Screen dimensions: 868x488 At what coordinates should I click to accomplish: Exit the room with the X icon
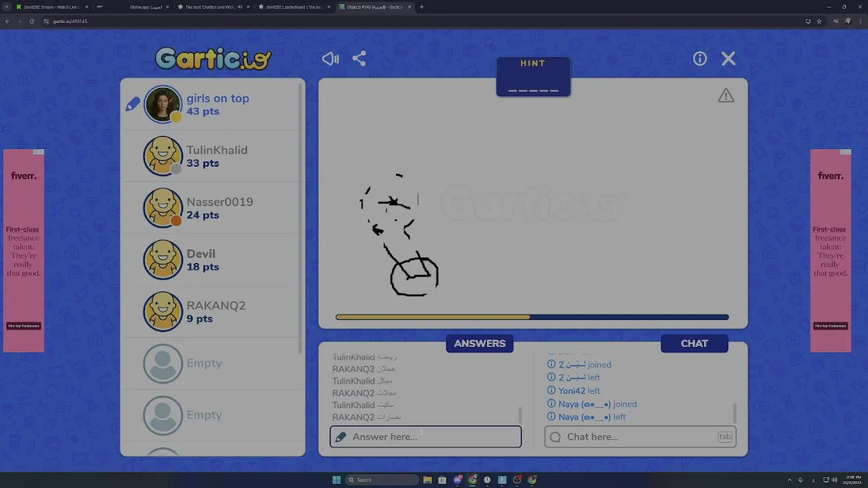(728, 59)
